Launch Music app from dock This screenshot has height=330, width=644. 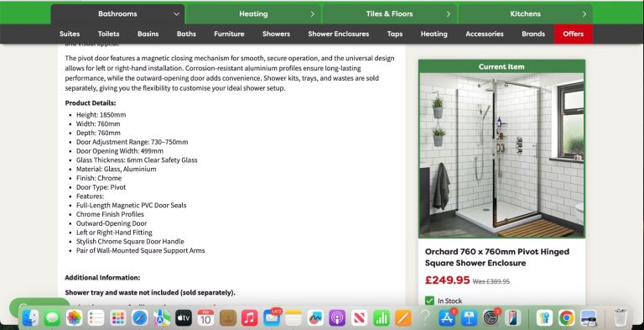point(249,317)
